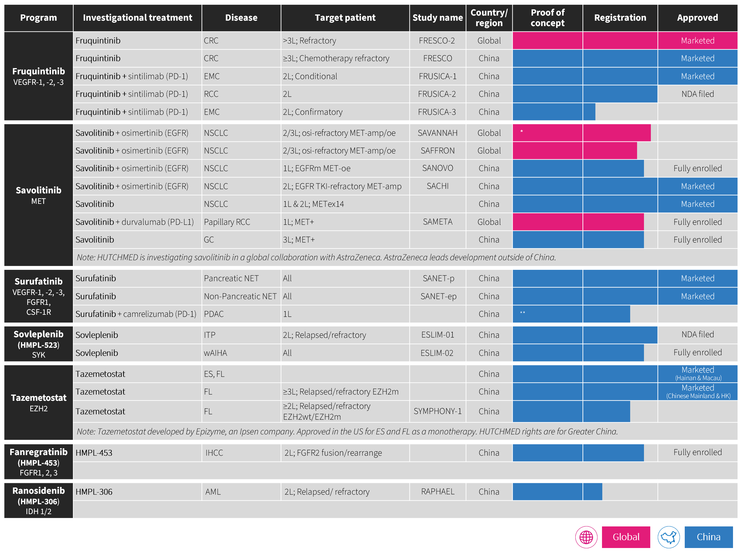Select the Ranosidenib HMPL-306 program cell
The width and height of the screenshot is (742, 560).
[38, 500]
